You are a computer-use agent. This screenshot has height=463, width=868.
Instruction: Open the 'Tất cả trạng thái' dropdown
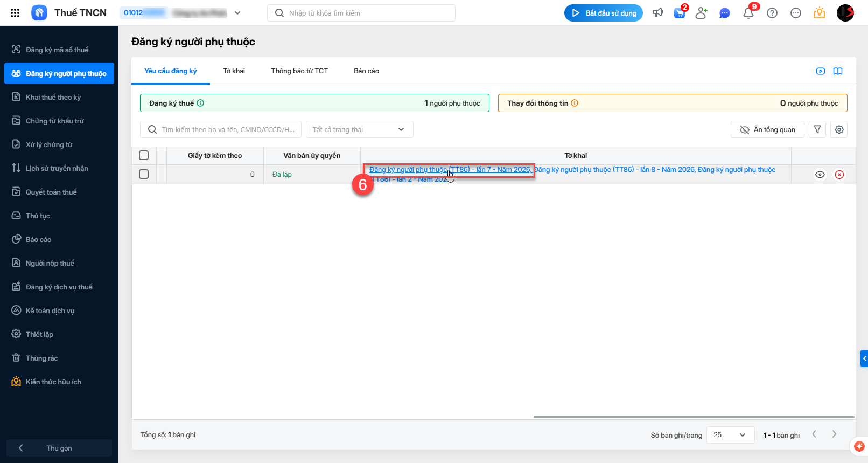click(359, 129)
